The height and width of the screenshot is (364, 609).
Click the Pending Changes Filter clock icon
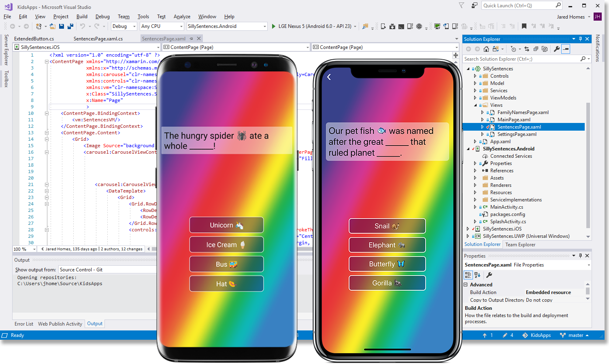point(513,49)
